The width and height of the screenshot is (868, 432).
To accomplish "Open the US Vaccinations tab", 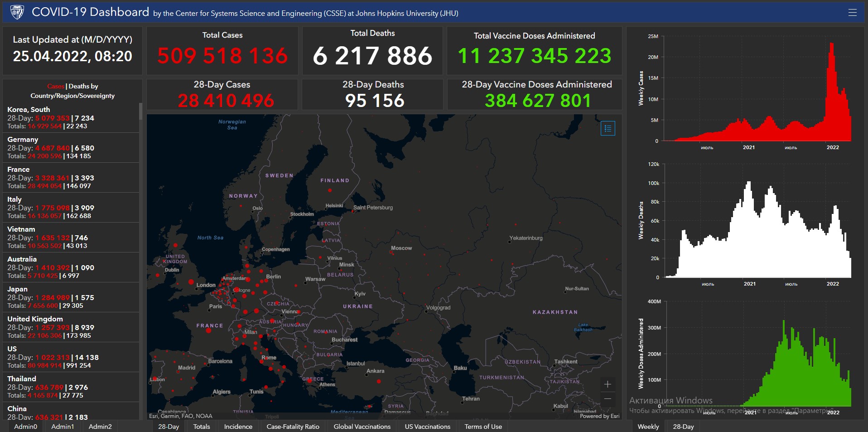I will click(427, 427).
